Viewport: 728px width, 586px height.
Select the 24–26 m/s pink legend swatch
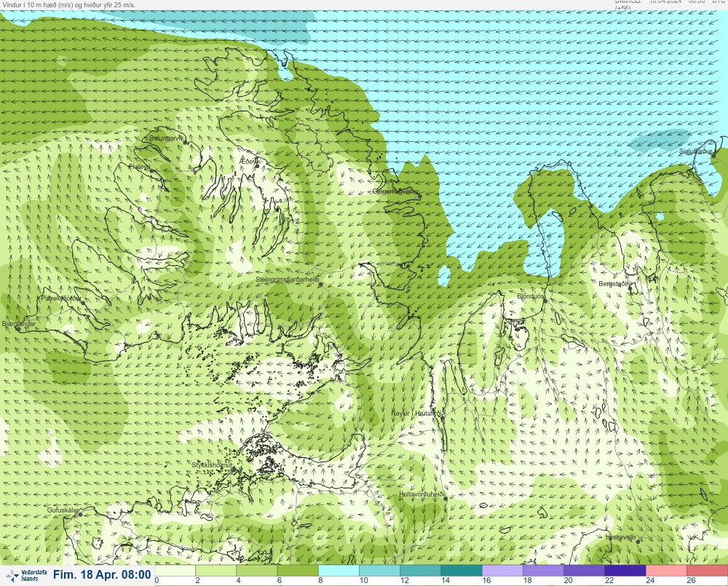click(x=666, y=570)
